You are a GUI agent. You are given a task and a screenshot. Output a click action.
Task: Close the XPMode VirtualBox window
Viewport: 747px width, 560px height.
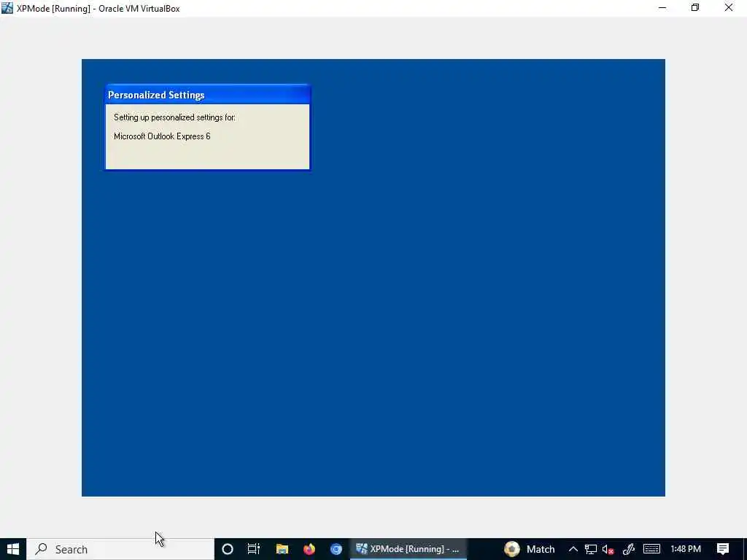point(729,7)
